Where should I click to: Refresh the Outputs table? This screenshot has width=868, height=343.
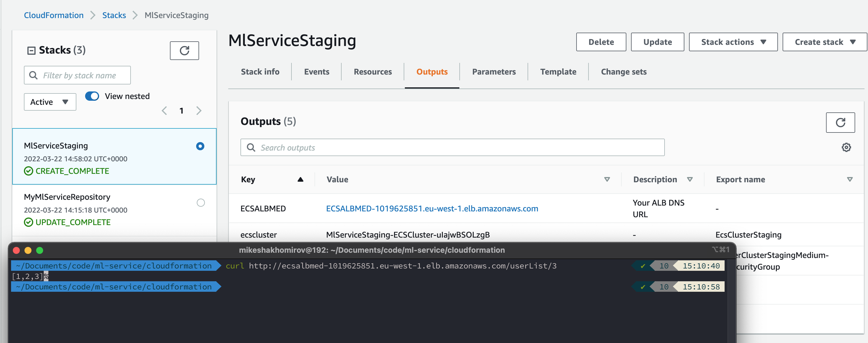coord(840,122)
